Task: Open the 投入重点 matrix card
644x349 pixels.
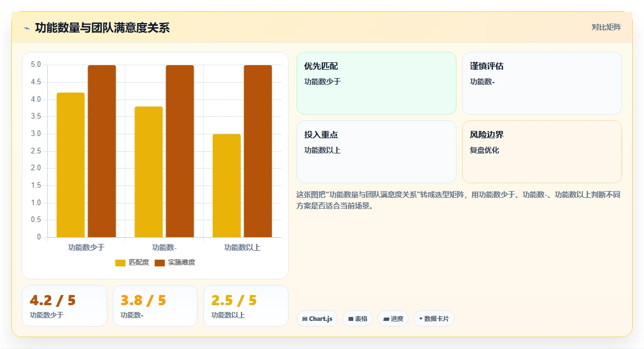Action: click(376, 152)
